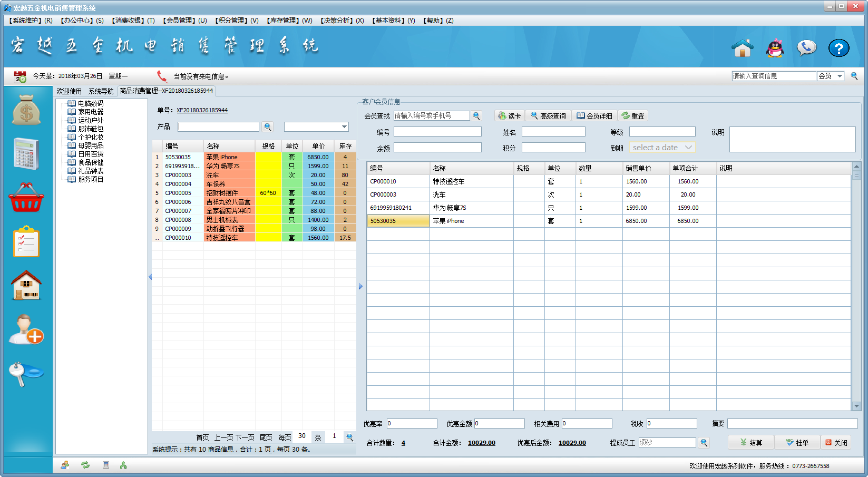Click the red shopping basket icon
The width and height of the screenshot is (868, 477).
(x=26, y=198)
